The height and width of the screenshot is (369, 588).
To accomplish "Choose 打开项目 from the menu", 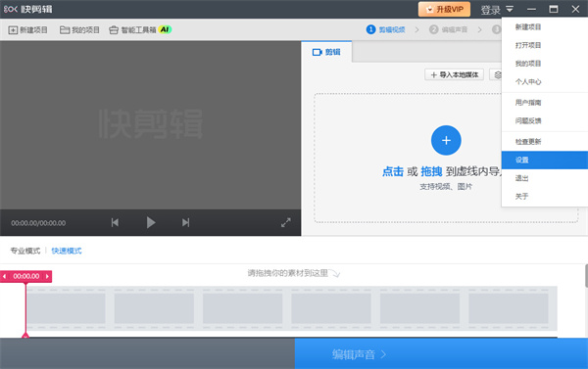I will (x=545, y=45).
